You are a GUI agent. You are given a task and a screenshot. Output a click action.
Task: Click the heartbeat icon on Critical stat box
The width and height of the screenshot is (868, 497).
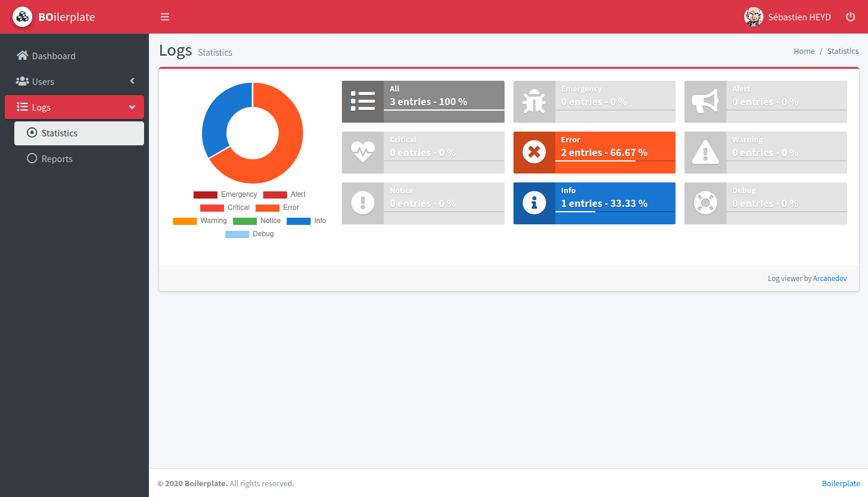click(363, 153)
